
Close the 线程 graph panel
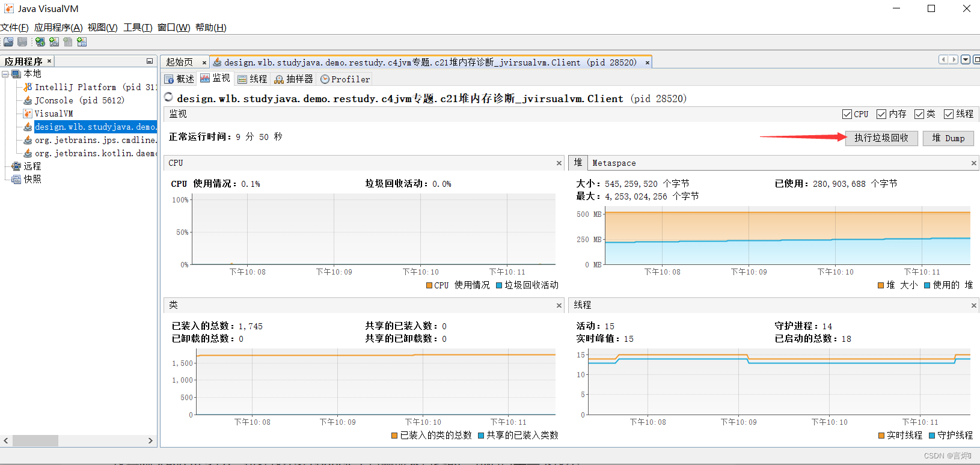click(974, 306)
